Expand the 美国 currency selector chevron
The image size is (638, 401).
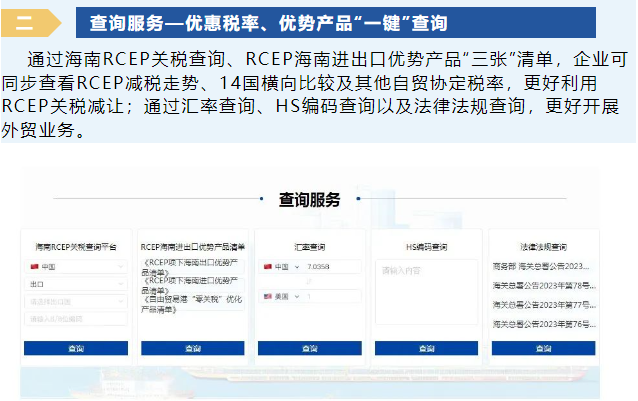296,297
